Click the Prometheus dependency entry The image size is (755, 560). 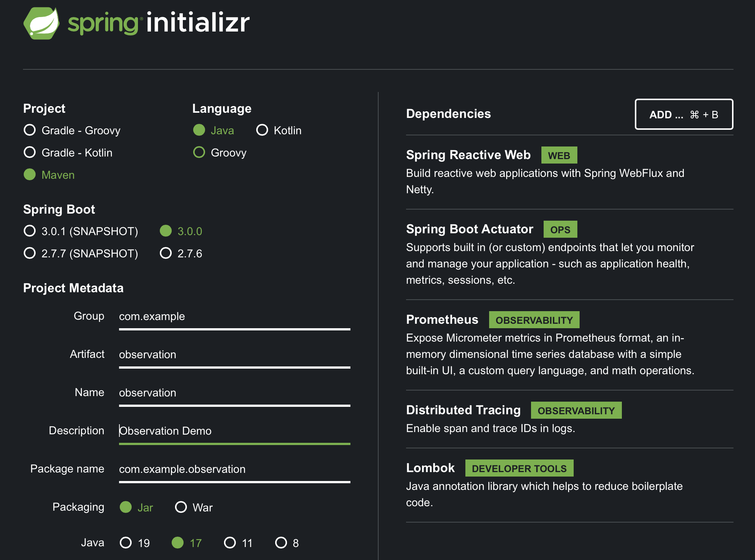pyautogui.click(x=442, y=320)
